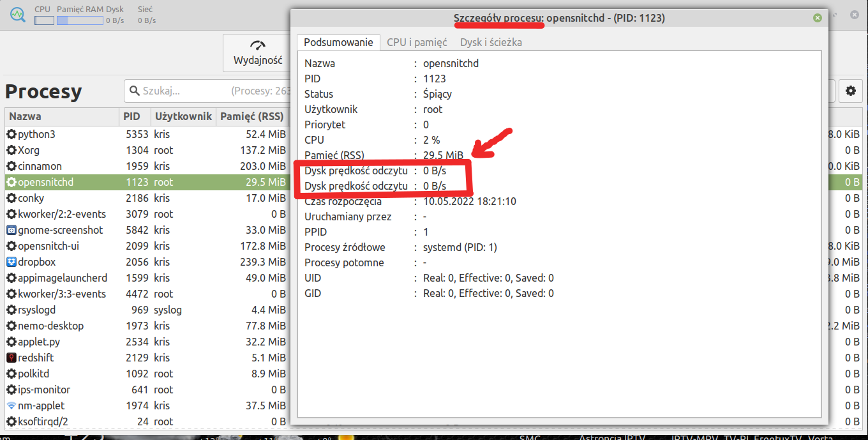Switch to the Podsumowanie tab
Image resolution: width=868 pixels, height=440 pixels.
tap(338, 42)
